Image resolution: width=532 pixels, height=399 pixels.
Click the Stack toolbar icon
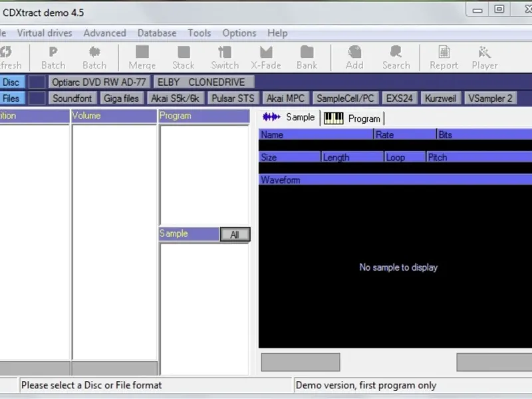point(184,58)
